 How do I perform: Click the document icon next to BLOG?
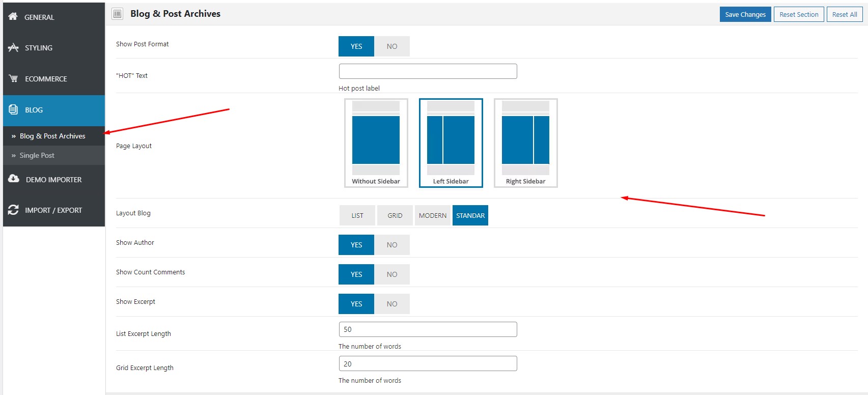13,109
